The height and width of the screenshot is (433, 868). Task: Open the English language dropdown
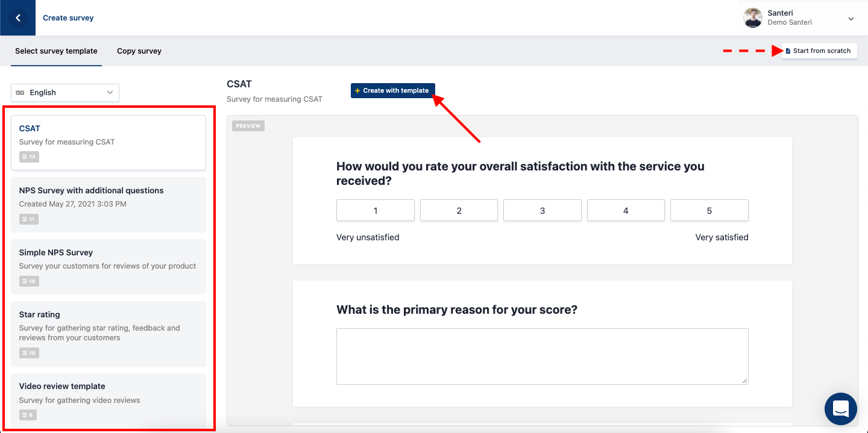coord(65,93)
